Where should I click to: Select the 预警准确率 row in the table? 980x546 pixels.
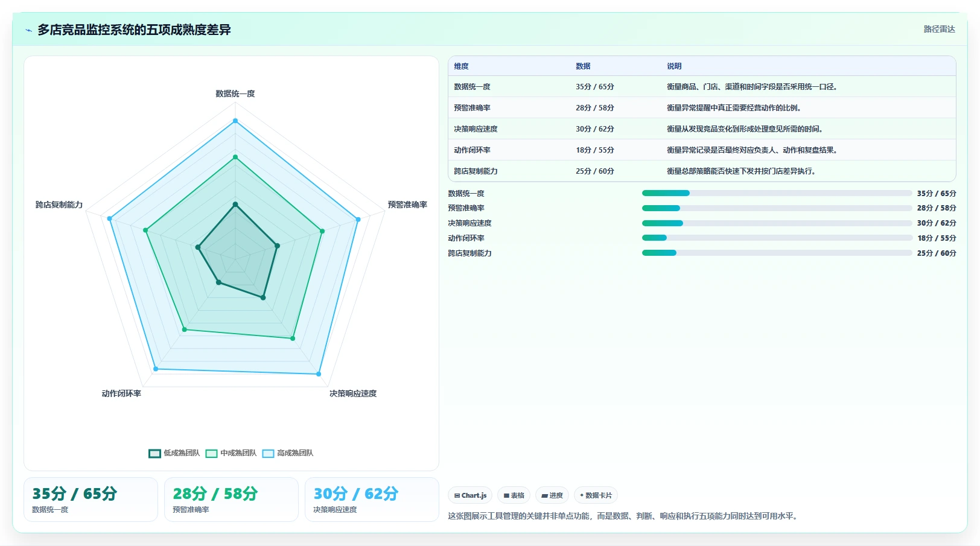(702, 108)
